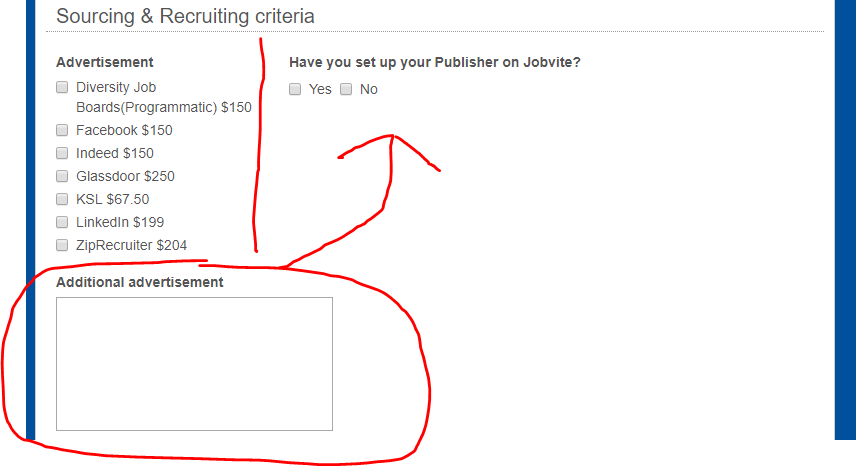Click the Glassdoor $250 label text
Image resolution: width=856 pixels, height=466 pixels.
[125, 176]
